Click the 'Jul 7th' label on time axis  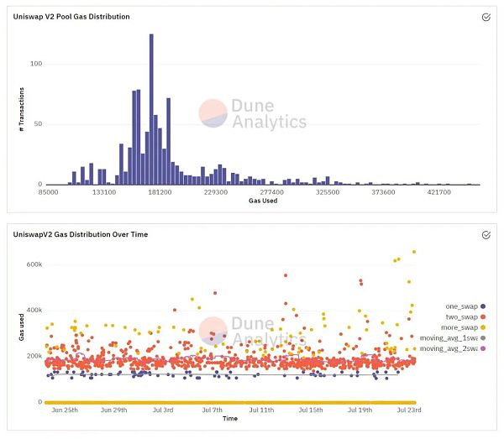click(x=213, y=410)
